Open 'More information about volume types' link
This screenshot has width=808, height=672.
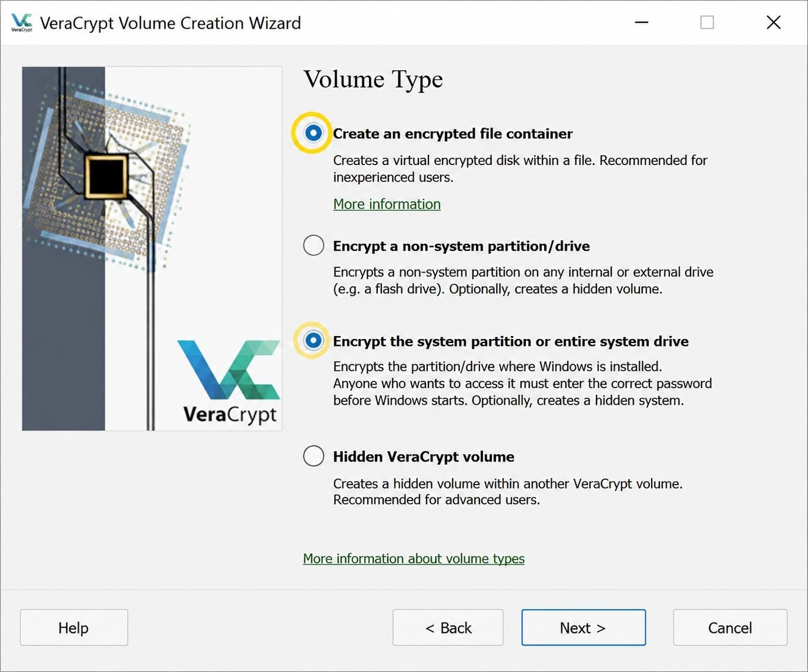(414, 559)
